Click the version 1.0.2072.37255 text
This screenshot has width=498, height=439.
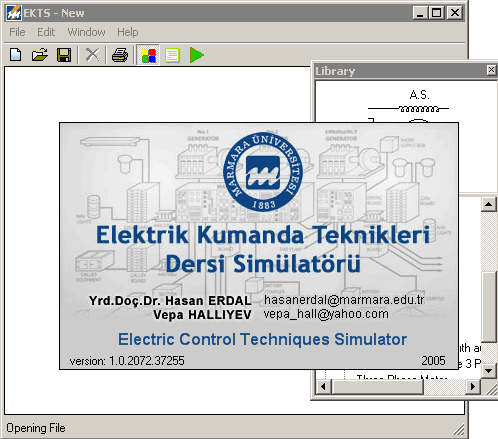tap(127, 361)
